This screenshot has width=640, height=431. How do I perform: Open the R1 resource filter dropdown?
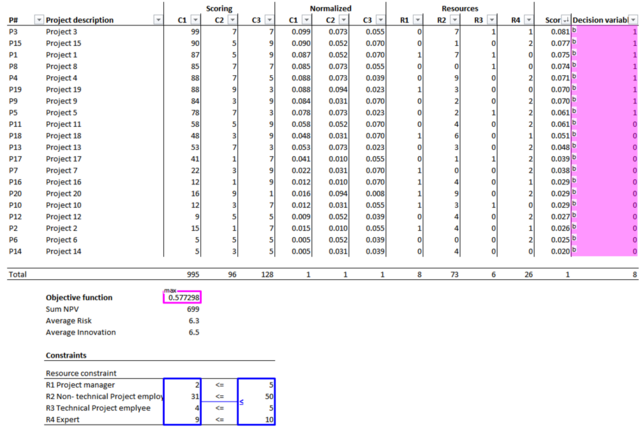417,19
